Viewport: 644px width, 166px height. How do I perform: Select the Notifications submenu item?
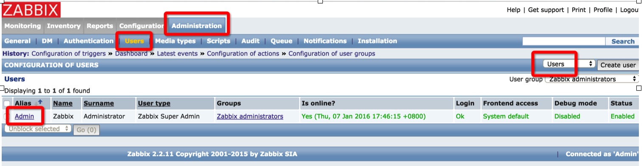[x=325, y=41]
